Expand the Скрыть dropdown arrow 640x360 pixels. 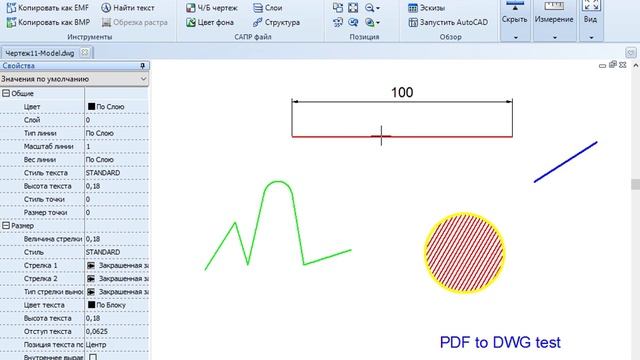click(516, 38)
